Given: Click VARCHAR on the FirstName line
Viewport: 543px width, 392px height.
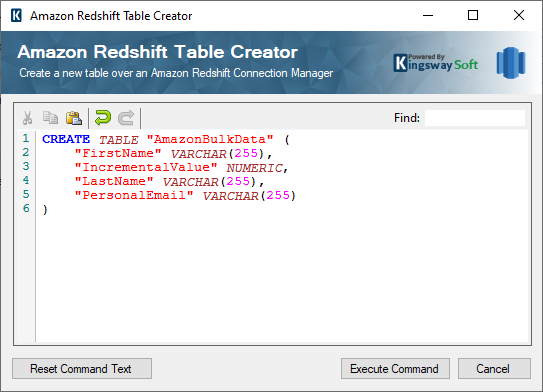Looking at the screenshot, I should point(198,154).
